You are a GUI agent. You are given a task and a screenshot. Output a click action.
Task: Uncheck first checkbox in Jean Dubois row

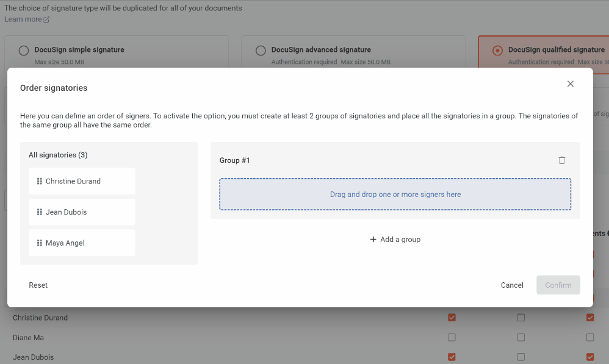(452, 357)
